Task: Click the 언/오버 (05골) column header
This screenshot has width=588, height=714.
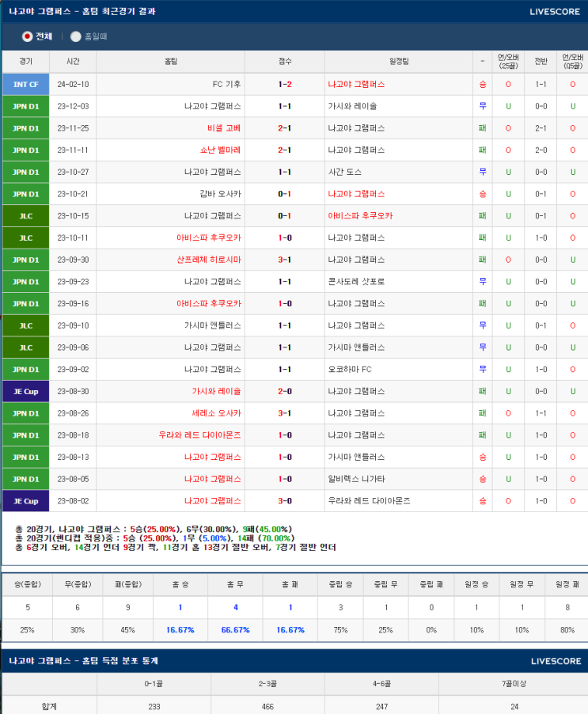Action: pyautogui.click(x=572, y=62)
